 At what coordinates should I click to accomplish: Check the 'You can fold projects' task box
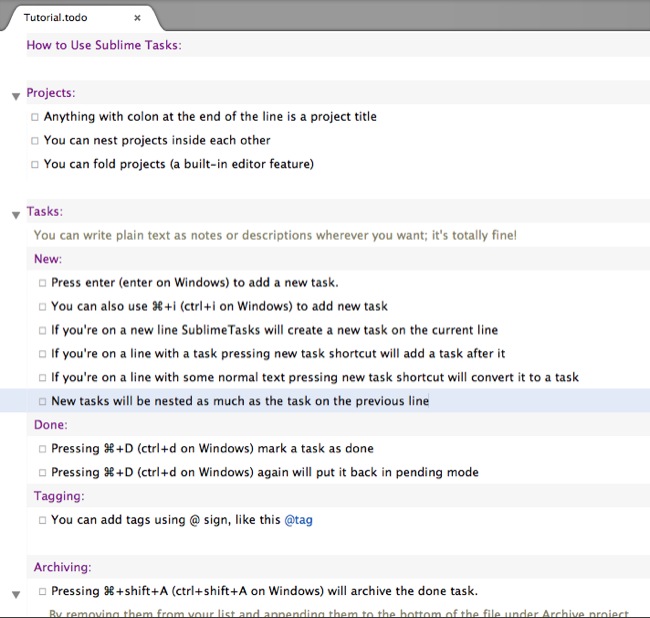[35, 165]
